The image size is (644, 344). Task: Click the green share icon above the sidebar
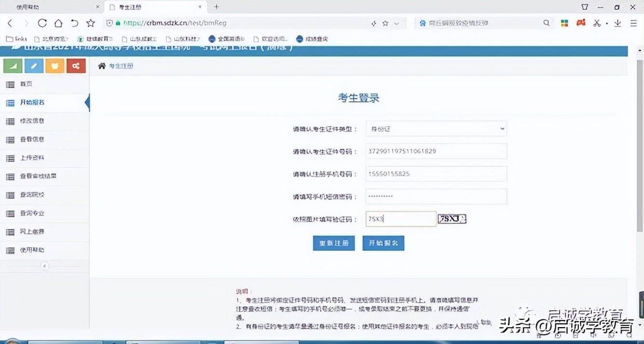[13, 65]
